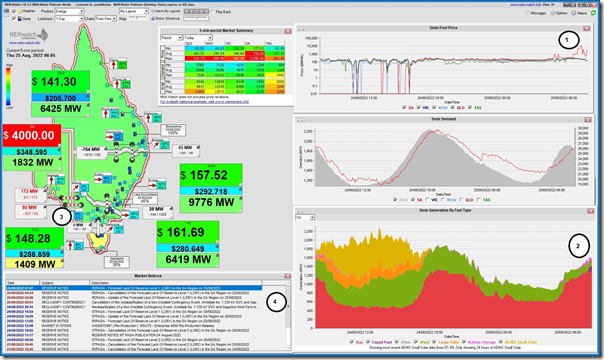604x360 pixels.
Task: Toggle SA series in Pool Price chart
Action: [x=404, y=107]
